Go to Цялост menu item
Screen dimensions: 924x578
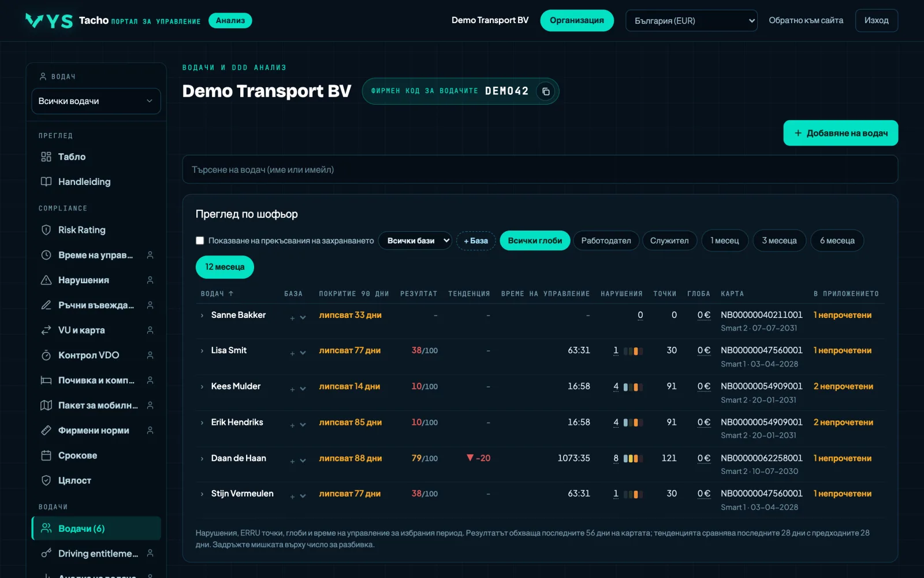click(x=96, y=480)
